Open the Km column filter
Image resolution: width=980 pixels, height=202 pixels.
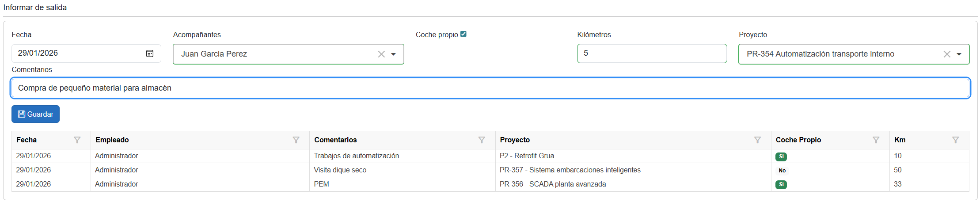pos(955,140)
